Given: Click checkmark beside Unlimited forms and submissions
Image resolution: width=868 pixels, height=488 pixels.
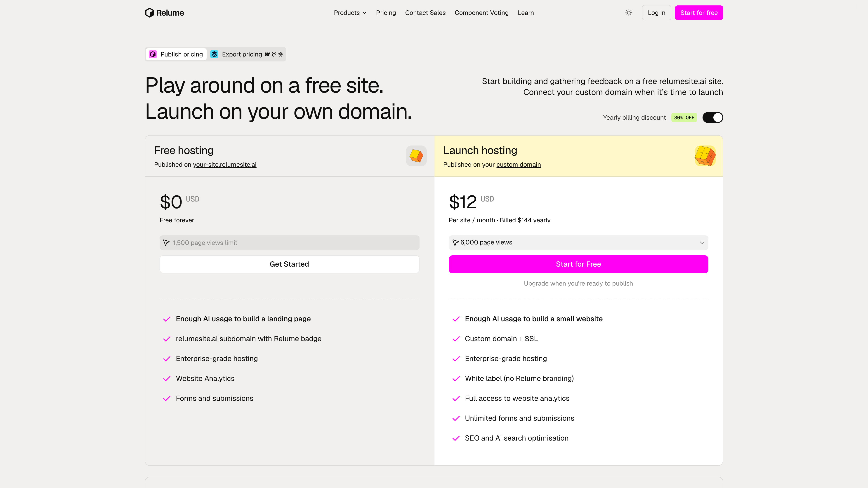Looking at the screenshot, I should click(456, 418).
